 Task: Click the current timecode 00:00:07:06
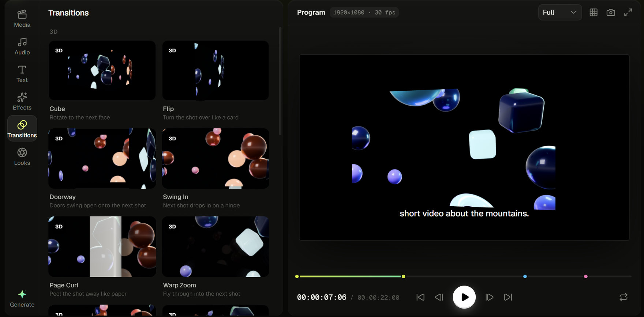(322, 297)
